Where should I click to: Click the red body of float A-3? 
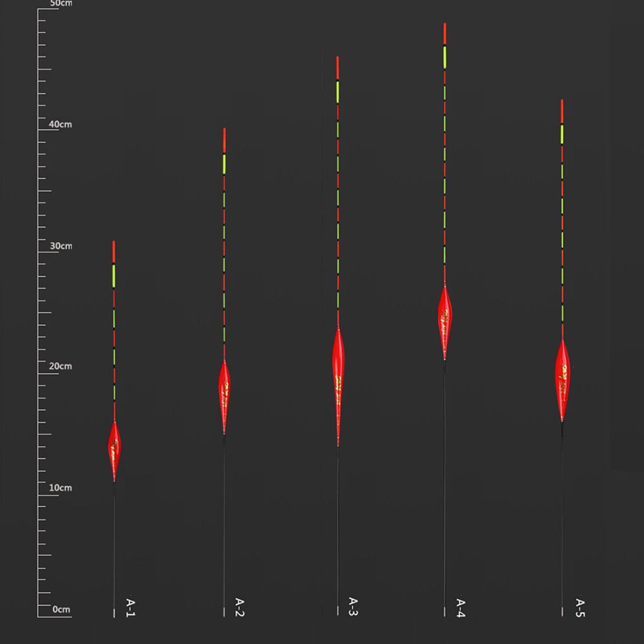coord(338,385)
